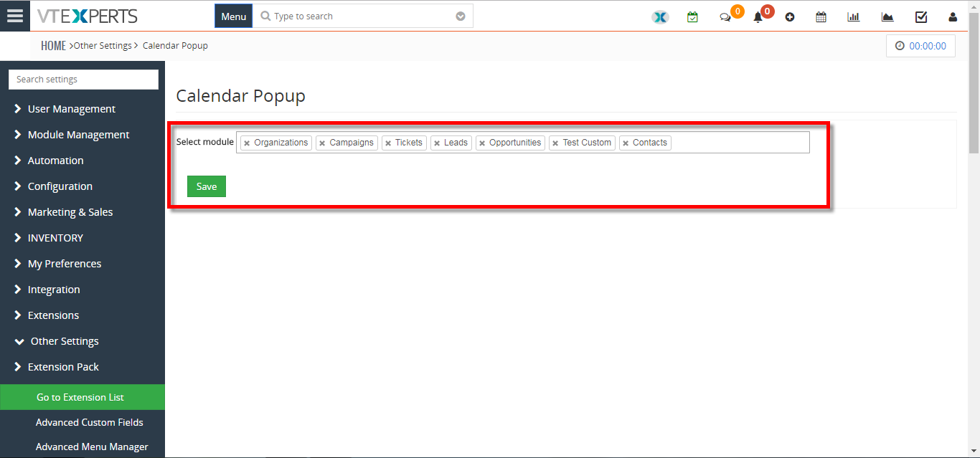The height and width of the screenshot is (458, 980).
Task: Click the Menu button
Action: (x=233, y=16)
